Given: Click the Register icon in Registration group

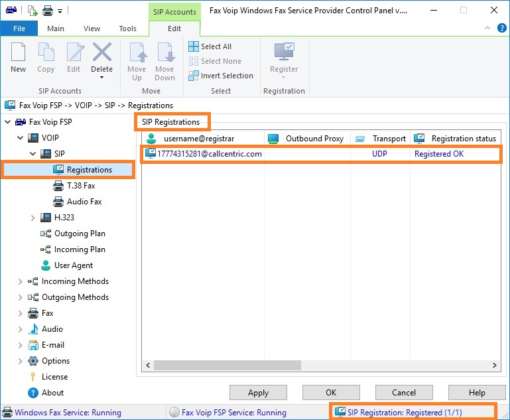Looking at the screenshot, I should point(284,51).
